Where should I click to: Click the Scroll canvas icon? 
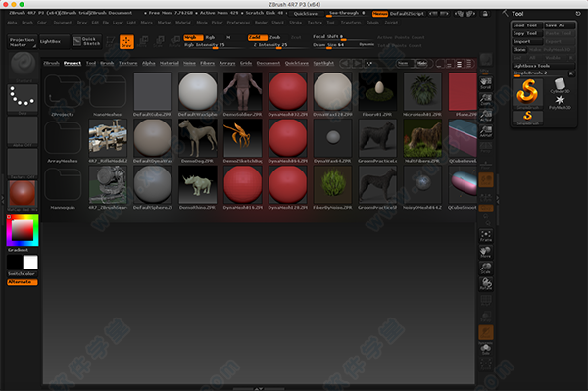pos(486,83)
